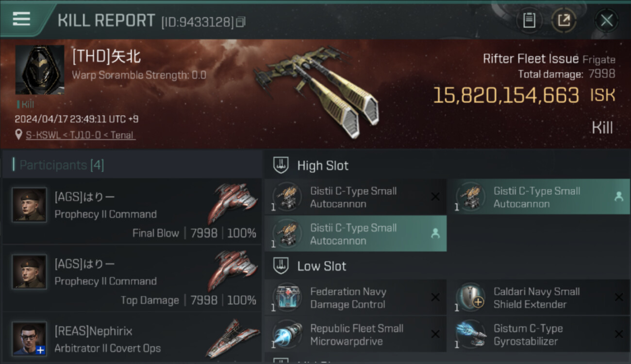Viewport: 631px width, 364px height.
Task: Copy the kill report ID icon
Action: coord(241,22)
